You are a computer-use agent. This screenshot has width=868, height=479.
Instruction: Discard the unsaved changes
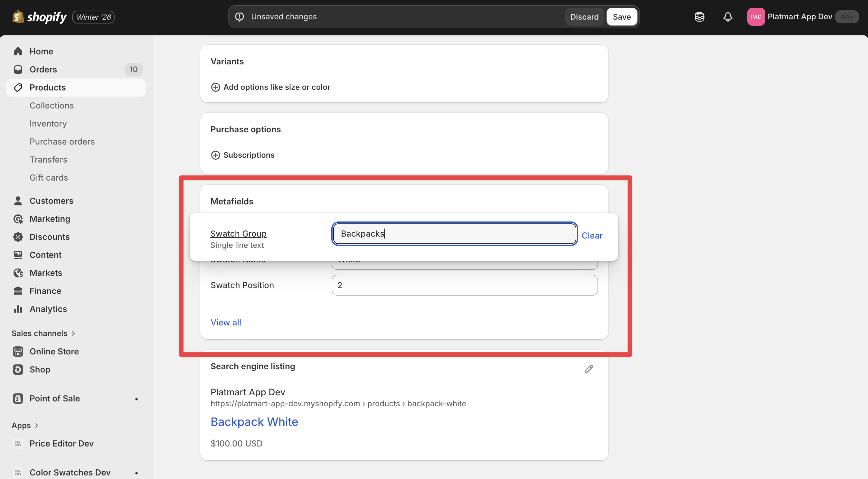click(584, 17)
